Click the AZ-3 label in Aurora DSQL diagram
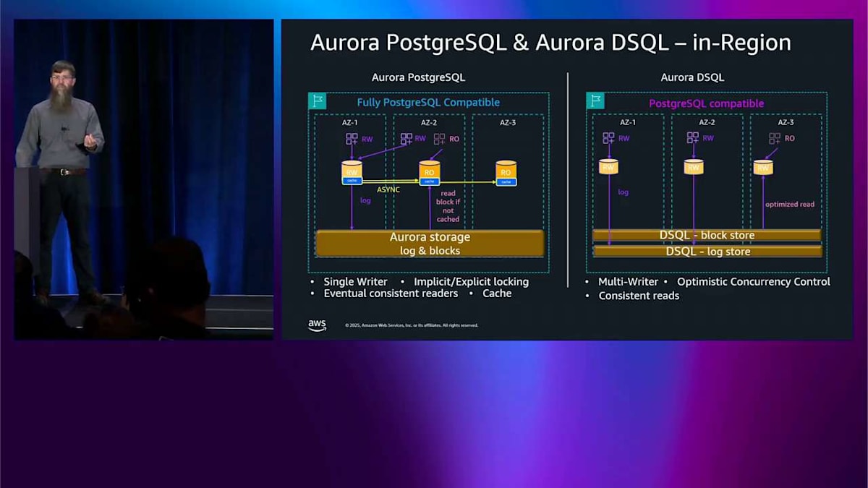 (x=786, y=122)
